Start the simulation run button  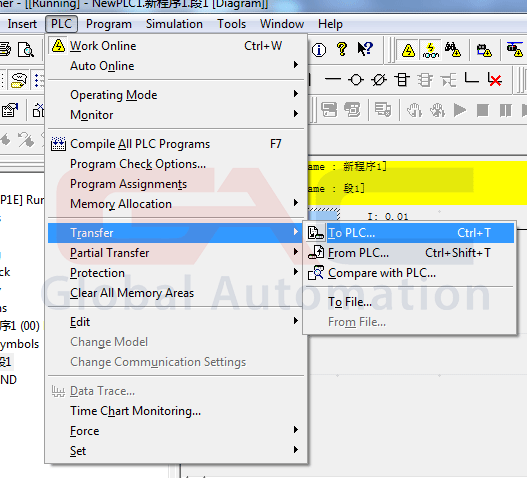[459, 110]
